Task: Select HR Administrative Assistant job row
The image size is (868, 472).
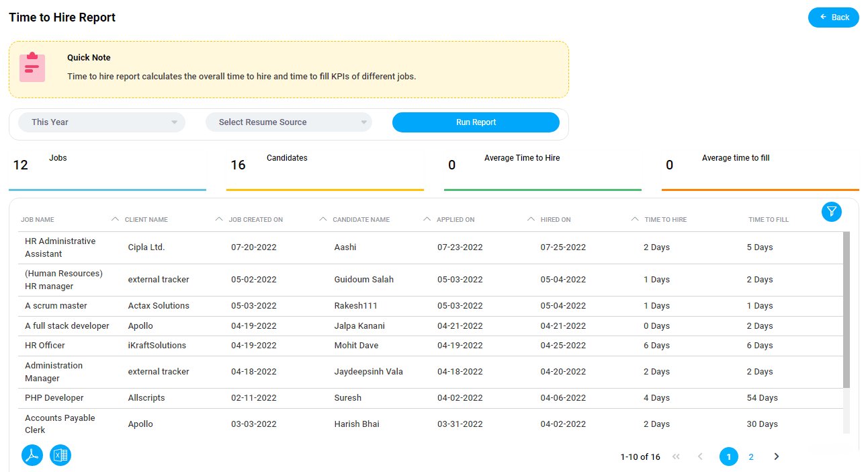Action: tap(431, 247)
